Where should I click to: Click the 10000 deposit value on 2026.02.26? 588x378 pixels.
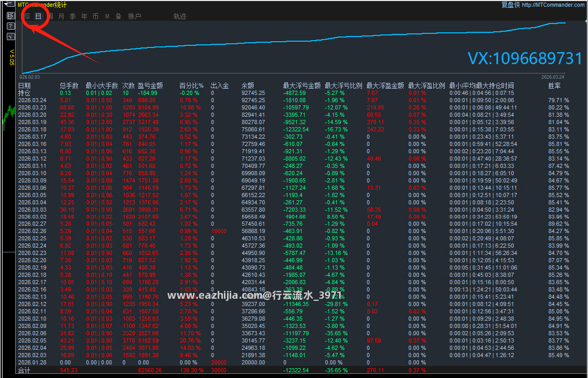[219, 231]
